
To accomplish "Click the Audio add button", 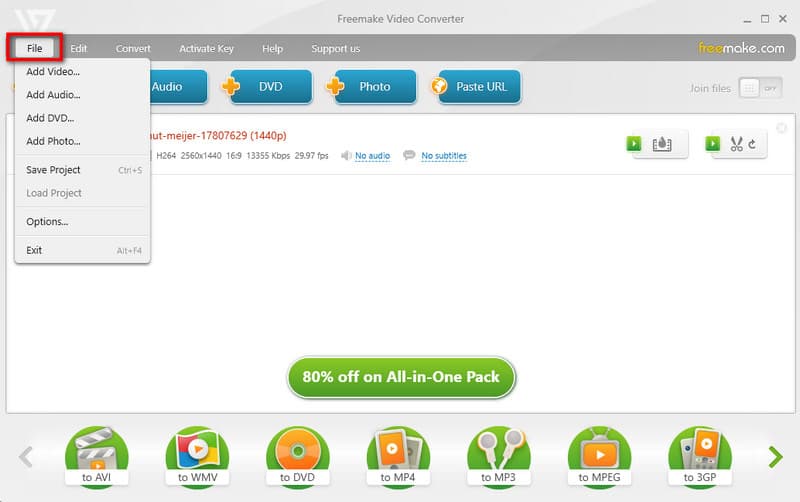I will pos(178,87).
